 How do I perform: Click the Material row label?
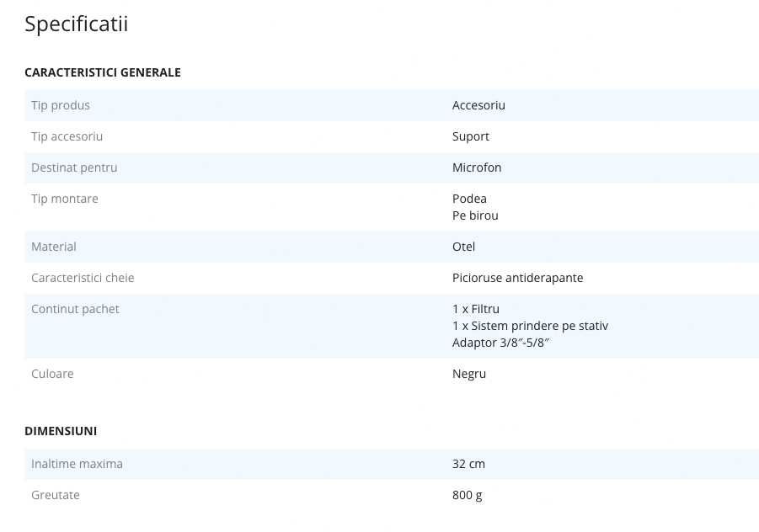click(x=54, y=247)
